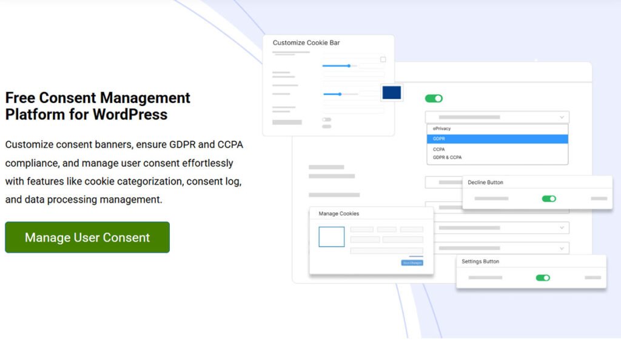Click the lower blue slider handle
The height and width of the screenshot is (364, 621).
(340, 94)
